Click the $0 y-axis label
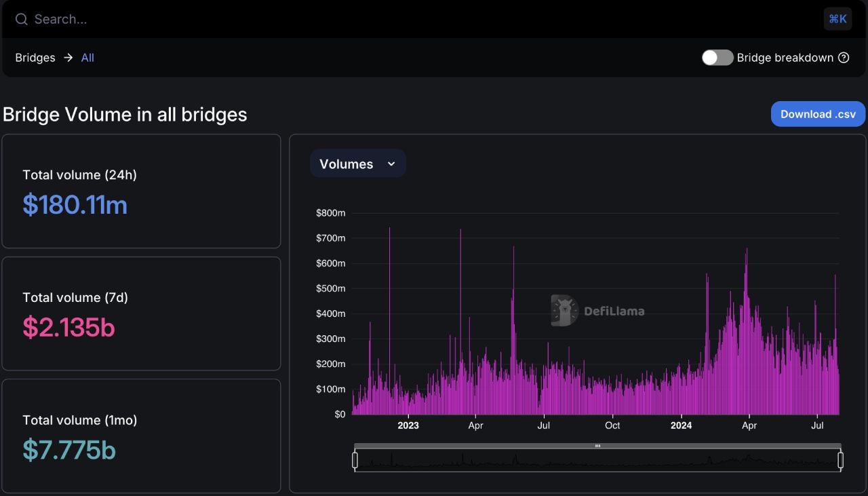The height and width of the screenshot is (496, 868). (x=340, y=414)
